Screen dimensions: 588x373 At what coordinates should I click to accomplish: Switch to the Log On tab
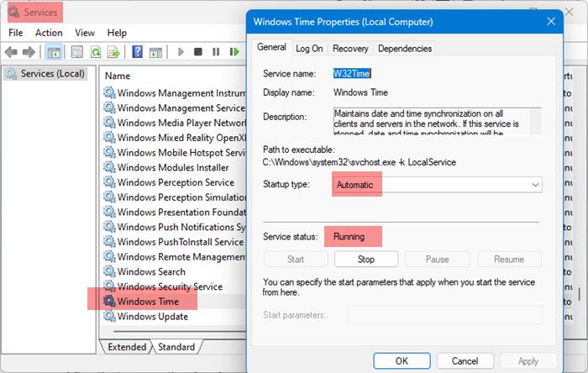[x=309, y=49]
